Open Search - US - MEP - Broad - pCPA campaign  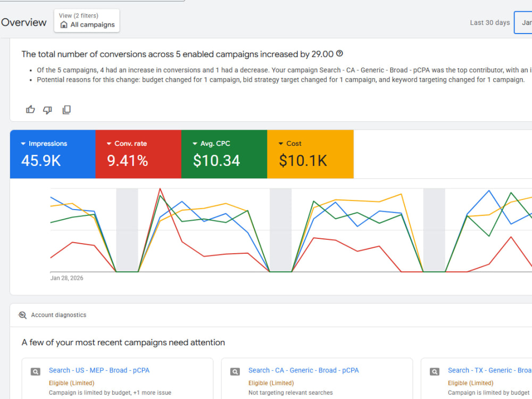point(99,370)
